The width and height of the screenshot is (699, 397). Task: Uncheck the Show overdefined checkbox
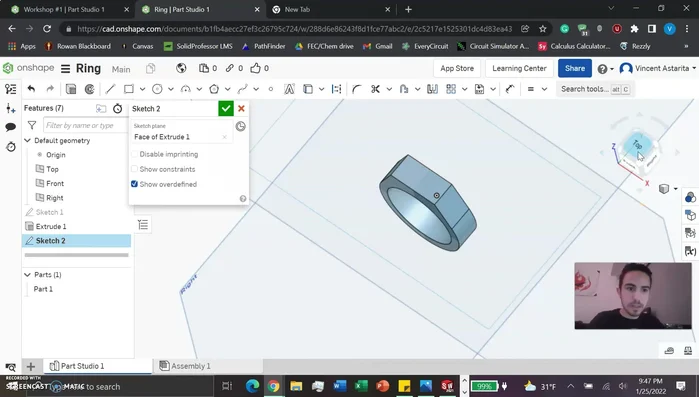click(x=134, y=184)
